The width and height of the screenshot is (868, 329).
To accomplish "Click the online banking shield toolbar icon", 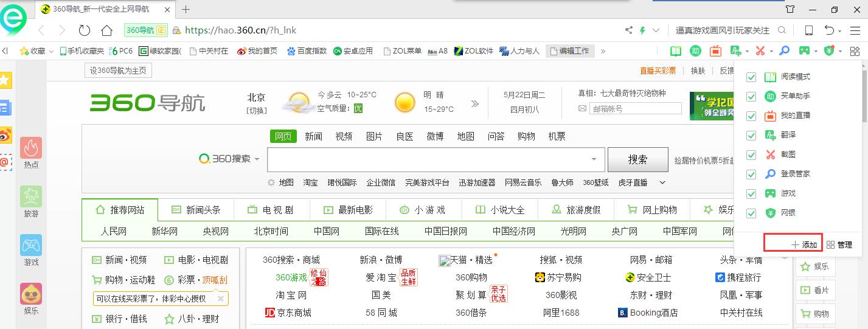I will (x=828, y=51).
